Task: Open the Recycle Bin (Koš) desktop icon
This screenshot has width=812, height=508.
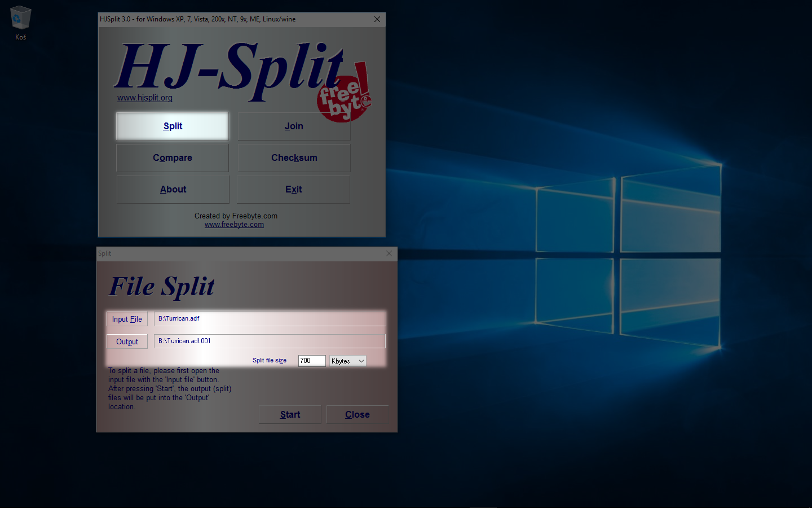Action: (x=20, y=23)
